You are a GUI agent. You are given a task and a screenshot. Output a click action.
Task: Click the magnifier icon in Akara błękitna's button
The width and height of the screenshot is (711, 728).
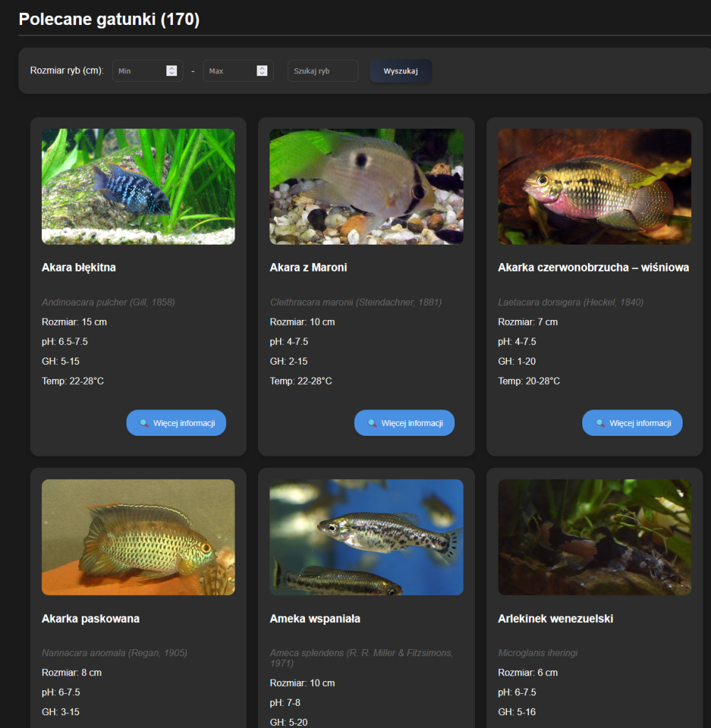(x=144, y=423)
